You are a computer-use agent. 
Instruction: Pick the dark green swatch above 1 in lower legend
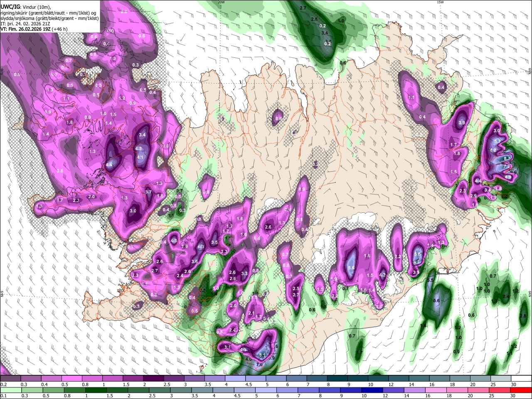96,390
